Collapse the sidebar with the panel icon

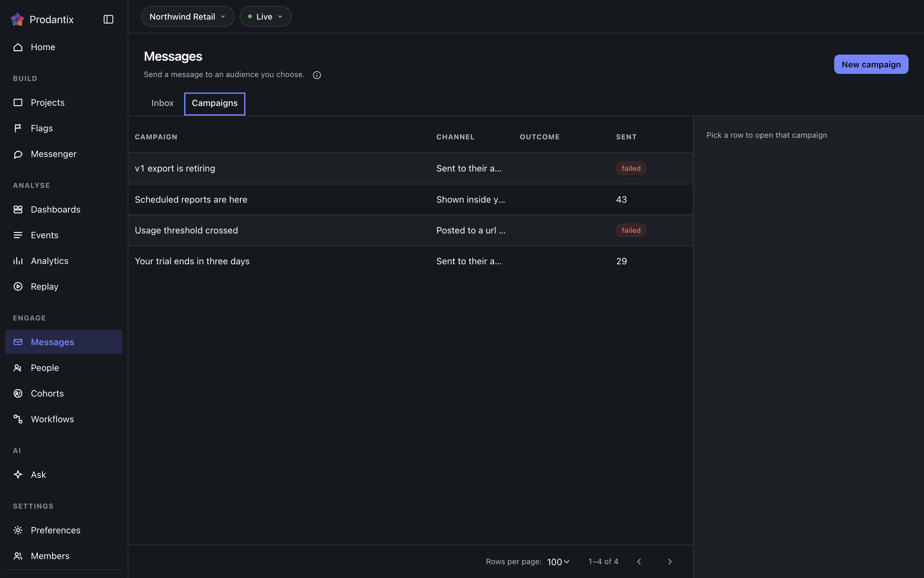click(x=108, y=19)
